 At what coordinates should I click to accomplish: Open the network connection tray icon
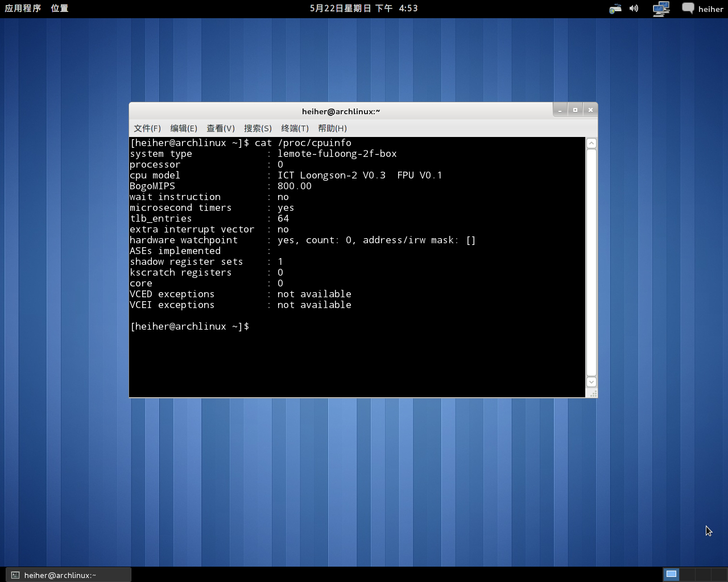[x=660, y=9]
